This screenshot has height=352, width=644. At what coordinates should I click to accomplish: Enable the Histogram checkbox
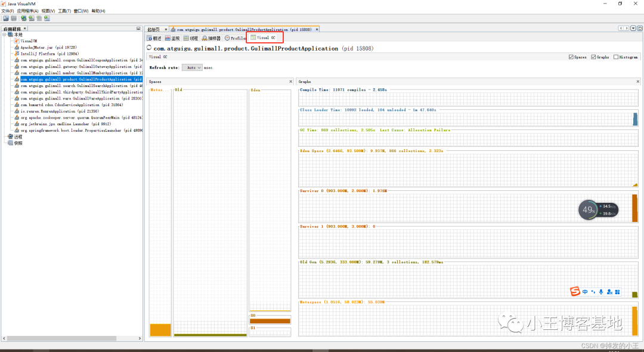click(x=615, y=57)
